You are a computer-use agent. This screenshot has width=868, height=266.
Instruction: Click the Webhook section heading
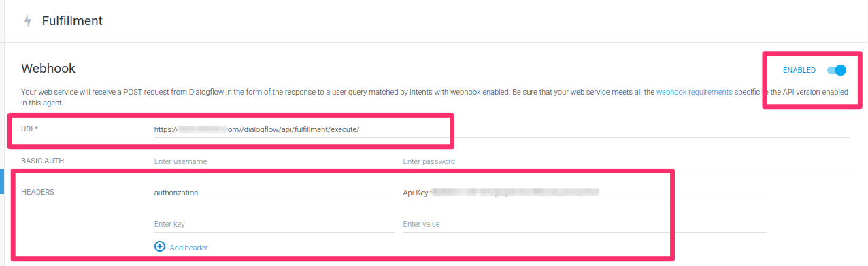[48, 69]
